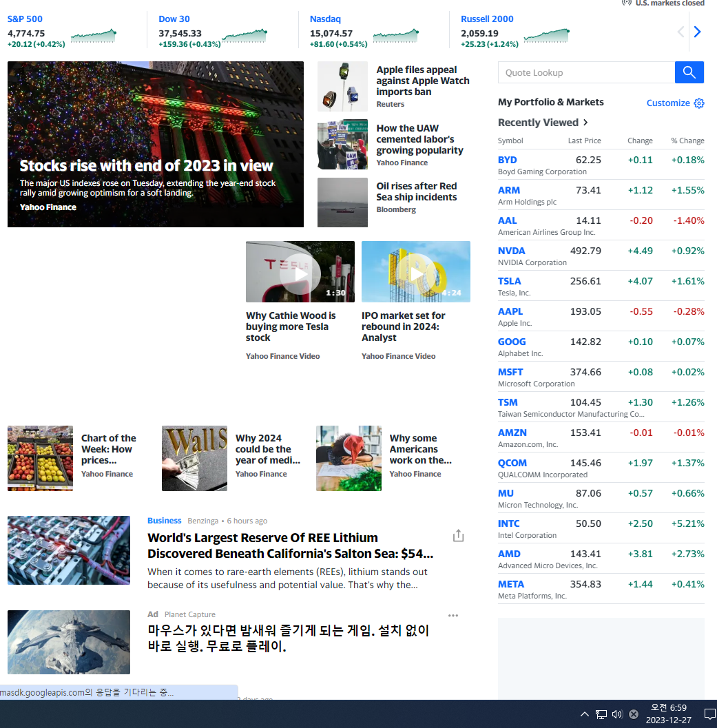Open the NVDA ticker symbol
Screen dimensions: 717x728
(511, 251)
